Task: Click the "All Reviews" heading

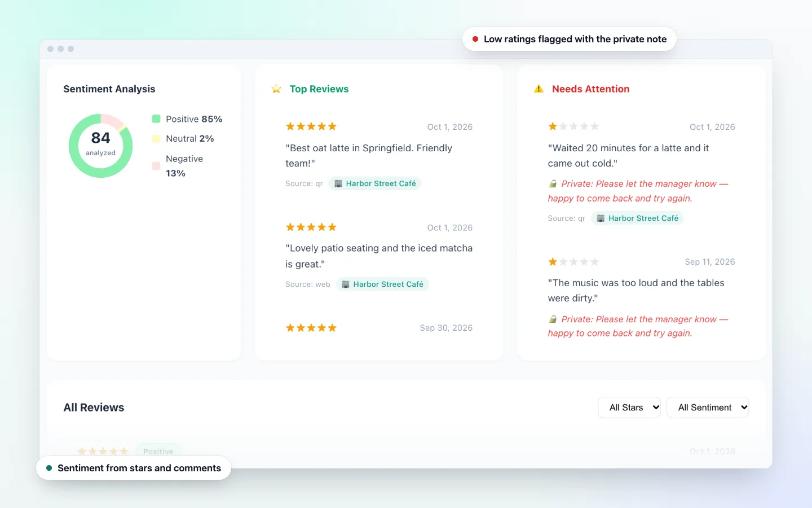Action: (x=94, y=408)
